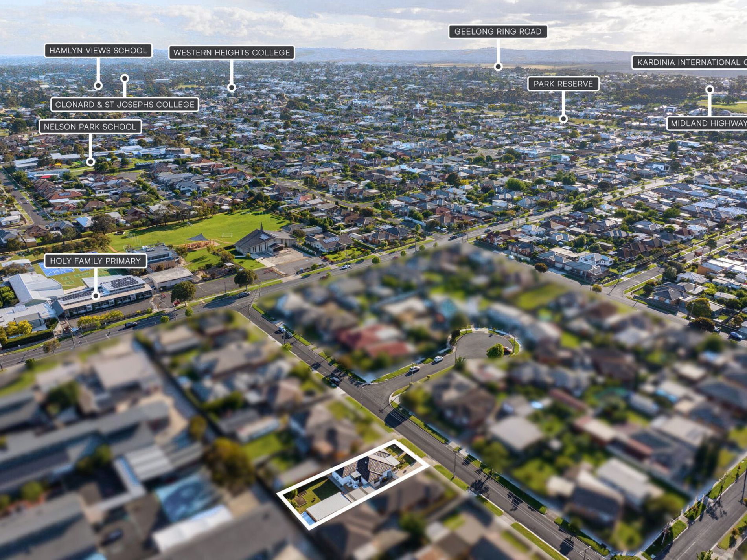This screenshot has width=747, height=560.
Task: Click the white-outlined highlighted property
Action: (354, 483)
